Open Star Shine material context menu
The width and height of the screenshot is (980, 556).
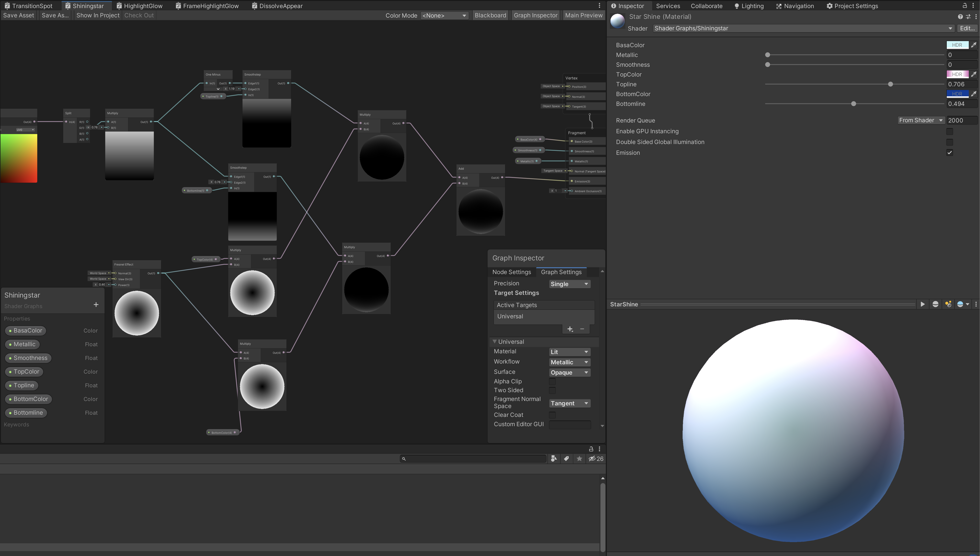coord(976,17)
